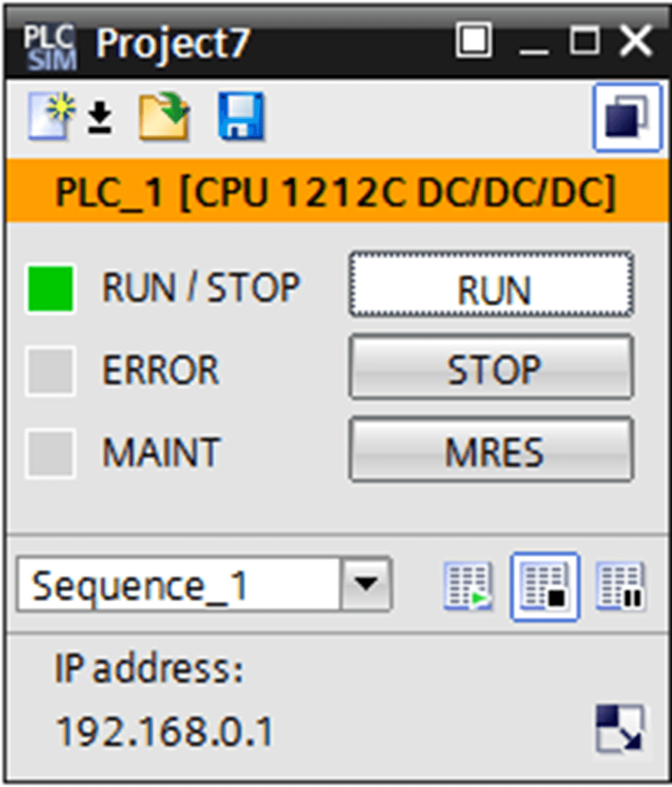672x787 pixels.
Task: Switch to project view stacked-windows icon
Action: 627,117
